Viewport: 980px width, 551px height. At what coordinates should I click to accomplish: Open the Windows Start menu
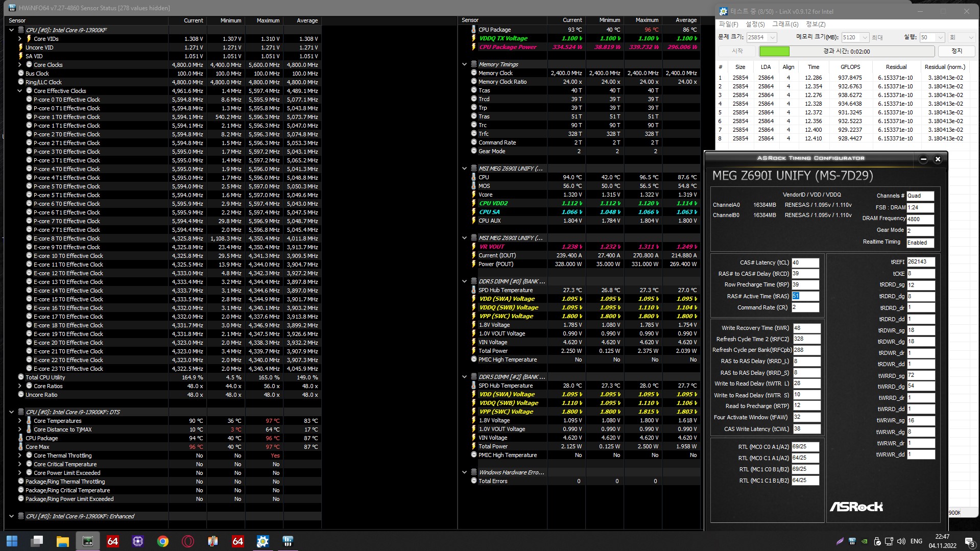[12, 541]
